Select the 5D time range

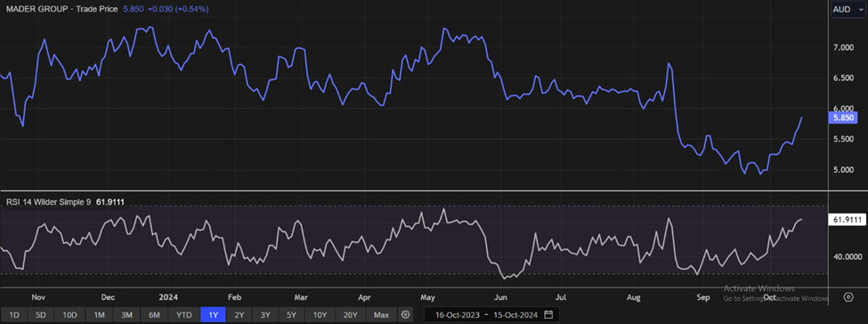click(x=41, y=314)
